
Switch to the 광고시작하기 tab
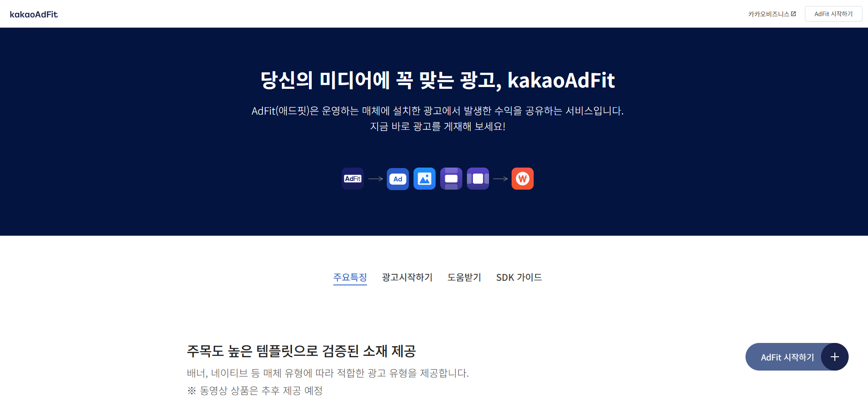click(x=407, y=278)
